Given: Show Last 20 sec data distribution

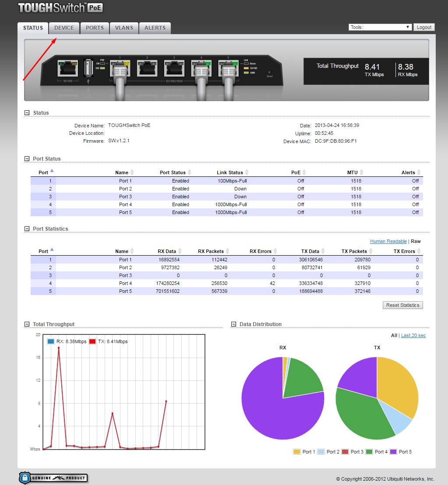Looking at the screenshot, I should pyautogui.click(x=413, y=335).
